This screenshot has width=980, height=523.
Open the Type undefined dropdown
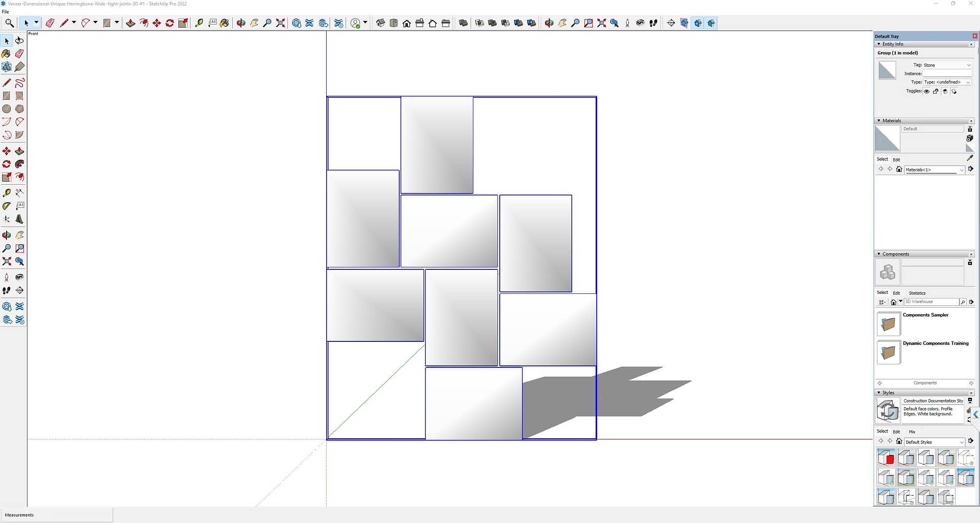[x=947, y=82]
